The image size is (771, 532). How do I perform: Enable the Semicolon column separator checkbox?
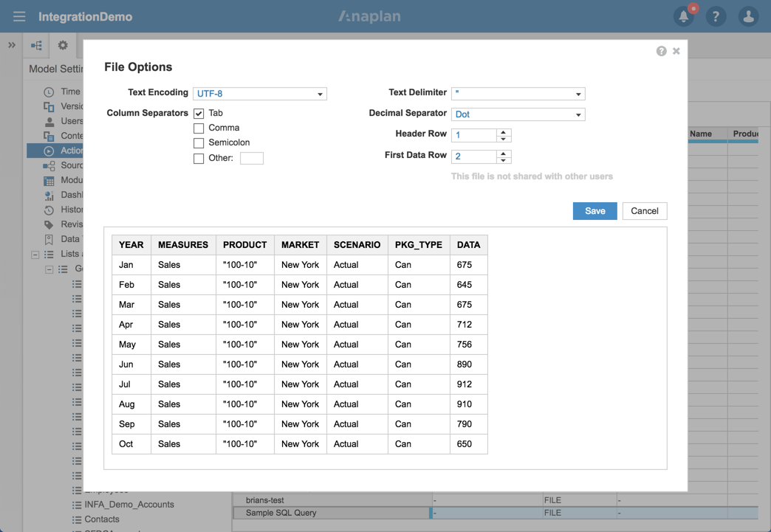click(199, 143)
